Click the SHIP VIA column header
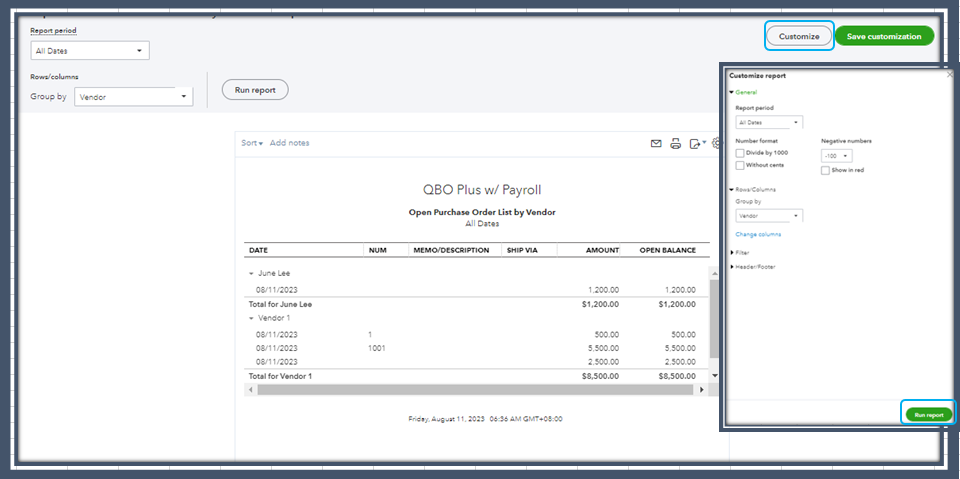The height and width of the screenshot is (479, 960). 522,251
